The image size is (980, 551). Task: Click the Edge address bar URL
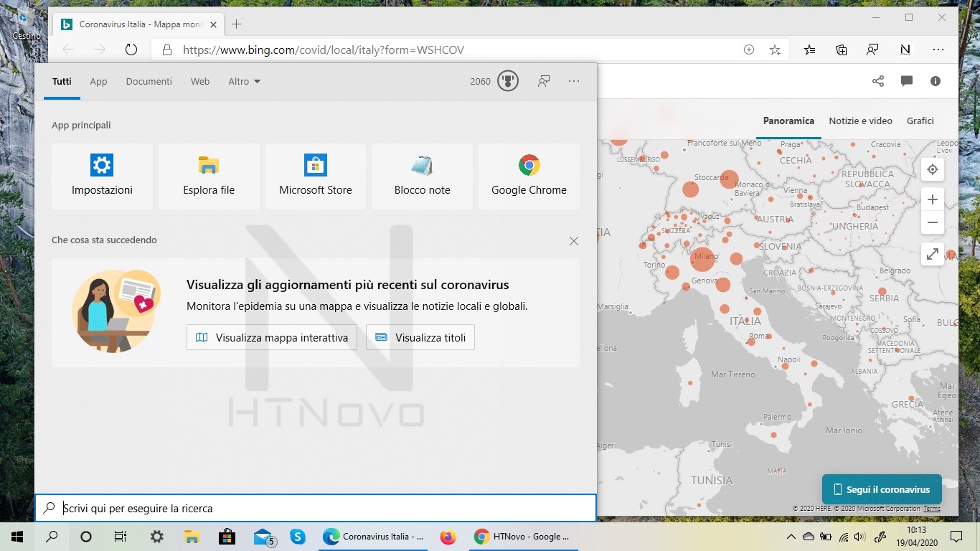[x=324, y=50]
